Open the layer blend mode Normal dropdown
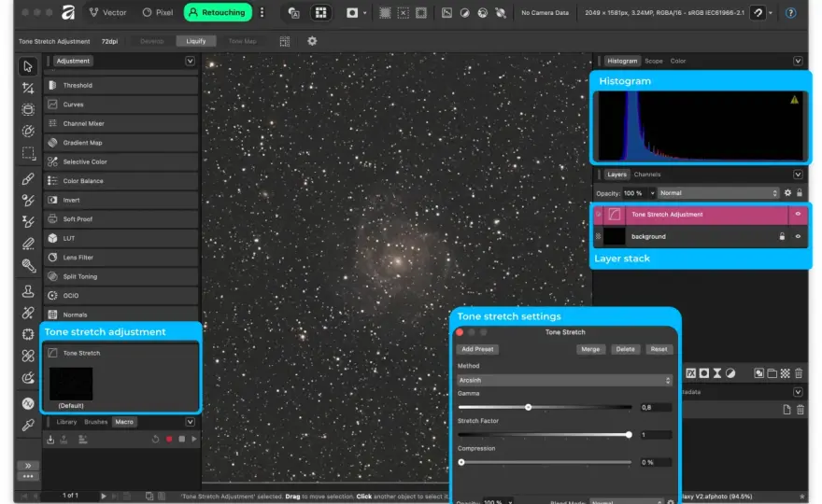Viewport: 822px width, 504px height. click(x=718, y=193)
